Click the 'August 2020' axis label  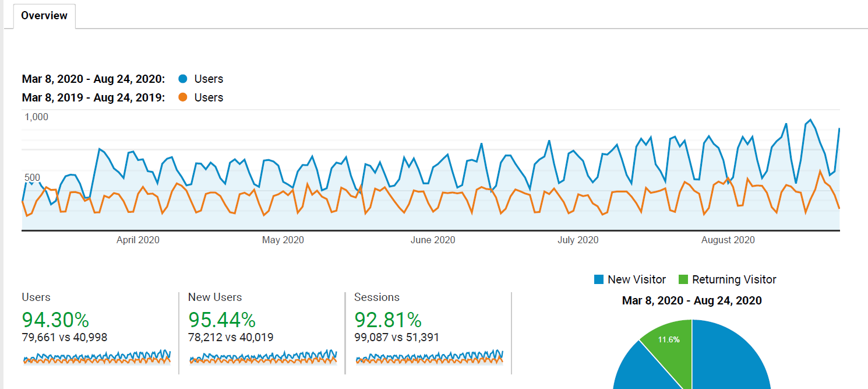[728, 240]
